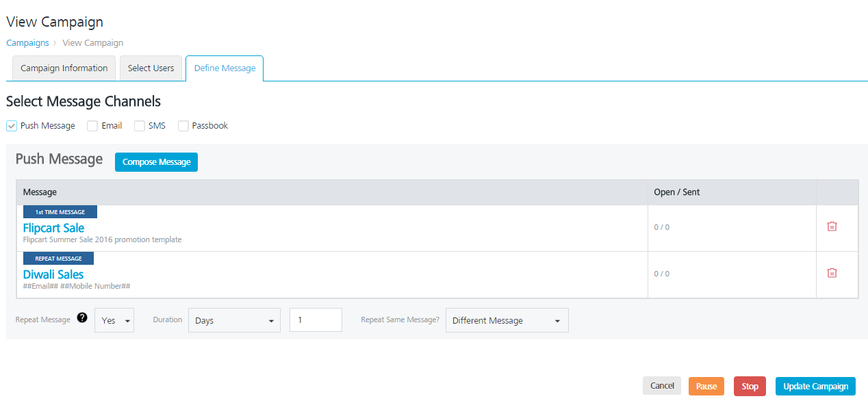Tick the Passbook channel checkbox

pos(183,126)
